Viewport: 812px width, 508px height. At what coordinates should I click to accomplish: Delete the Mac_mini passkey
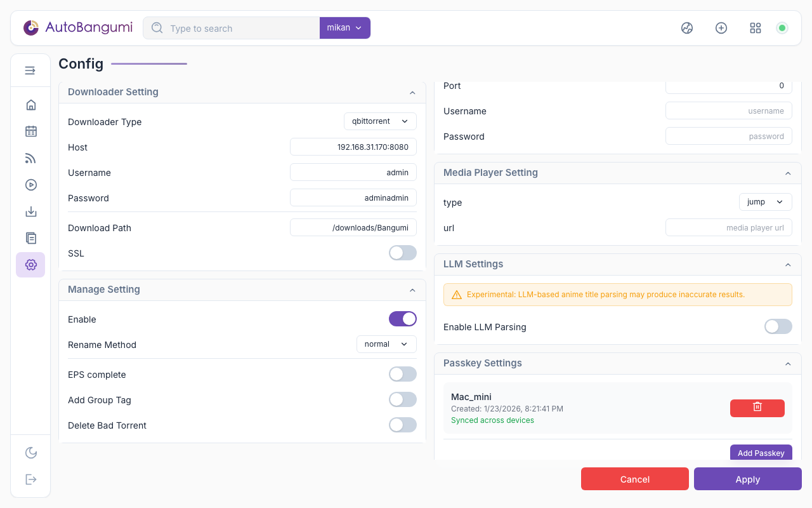[x=757, y=408]
